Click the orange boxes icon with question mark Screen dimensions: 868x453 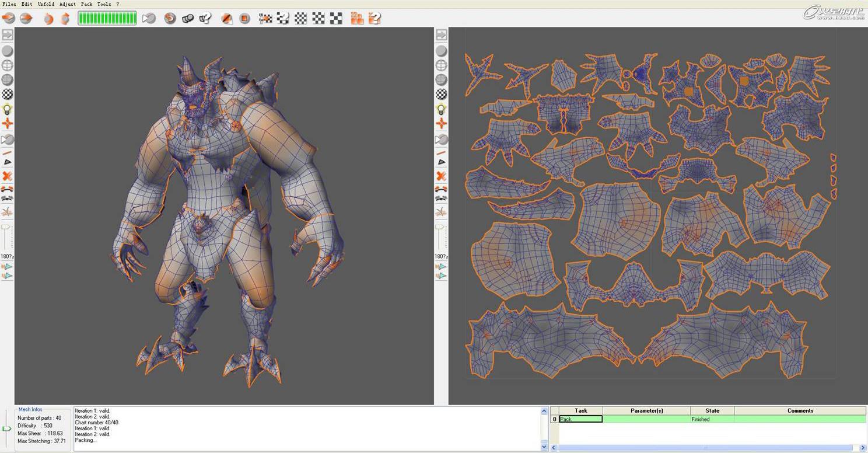pos(374,18)
